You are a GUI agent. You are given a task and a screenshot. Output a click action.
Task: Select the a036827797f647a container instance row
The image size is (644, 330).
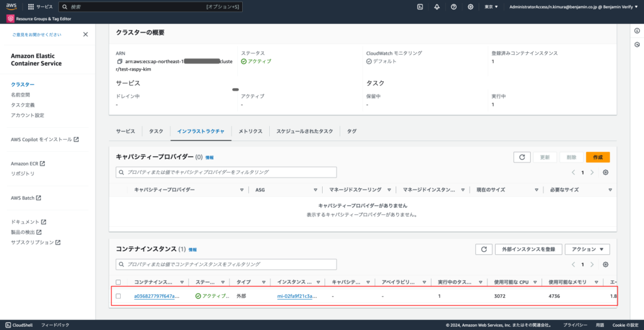point(119,296)
